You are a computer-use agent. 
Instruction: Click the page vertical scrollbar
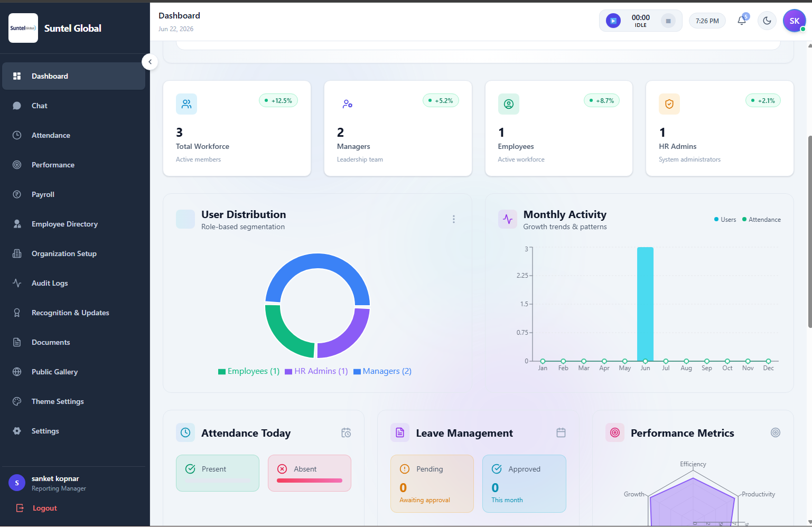(809, 232)
